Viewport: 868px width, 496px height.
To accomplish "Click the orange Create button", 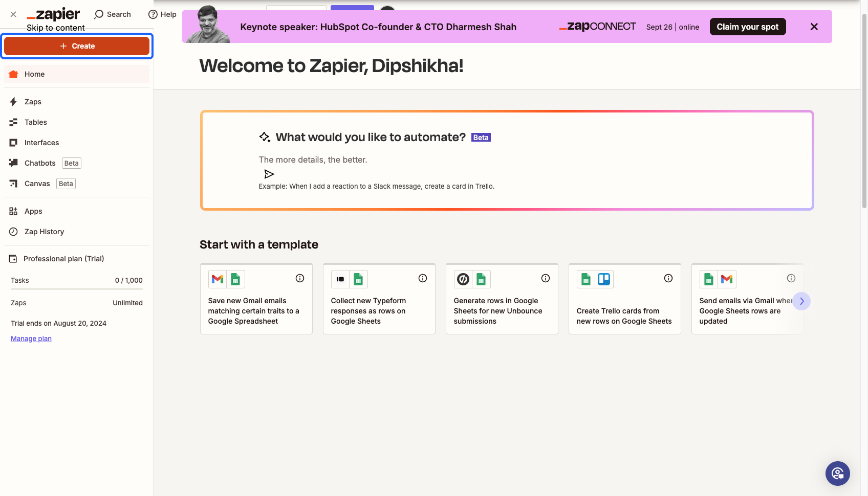I will (x=77, y=46).
